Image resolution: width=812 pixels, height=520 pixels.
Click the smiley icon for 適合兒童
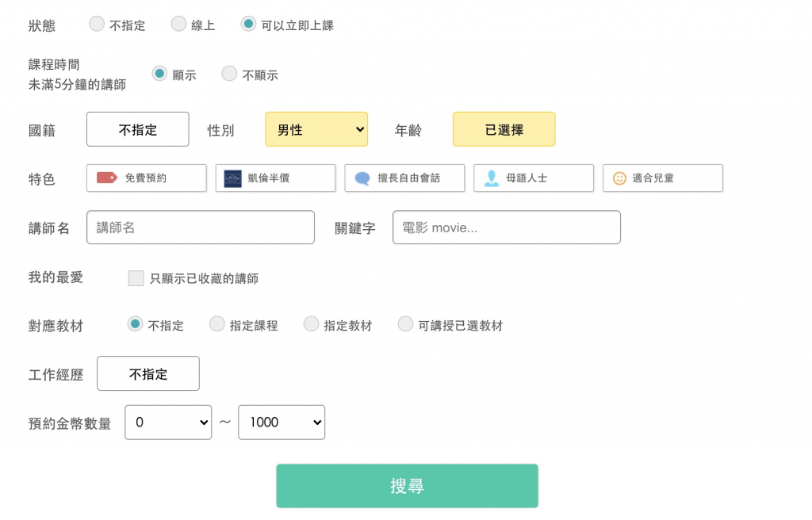[x=619, y=178]
